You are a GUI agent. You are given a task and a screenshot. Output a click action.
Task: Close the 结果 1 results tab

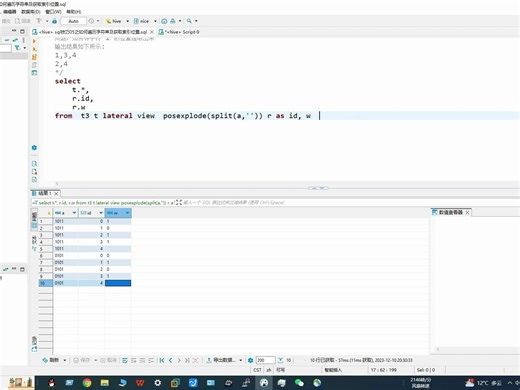click(x=56, y=194)
